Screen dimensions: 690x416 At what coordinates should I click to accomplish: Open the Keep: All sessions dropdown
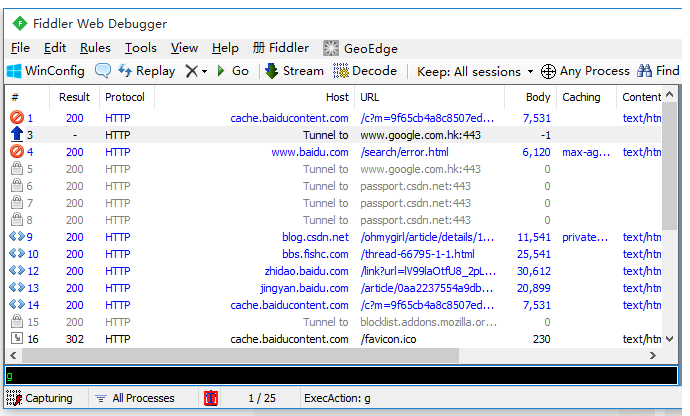pos(475,71)
